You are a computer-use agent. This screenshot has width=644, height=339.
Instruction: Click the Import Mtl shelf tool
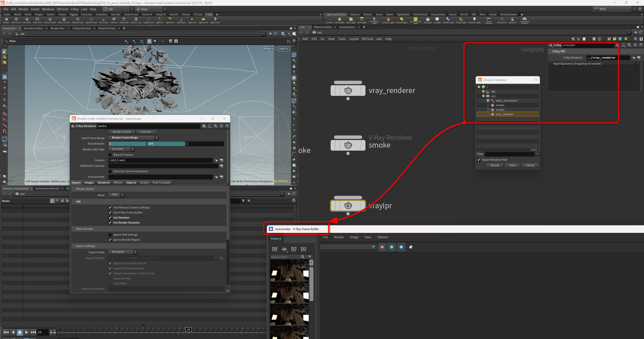click(x=124, y=20)
